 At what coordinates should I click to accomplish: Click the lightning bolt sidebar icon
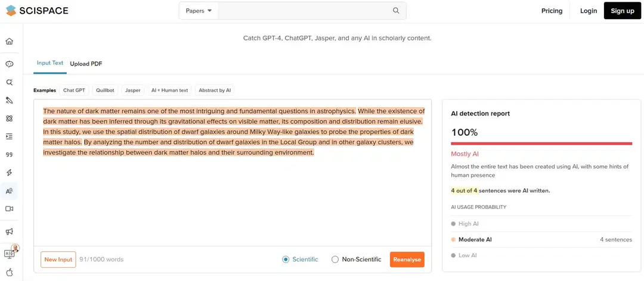[x=9, y=173]
